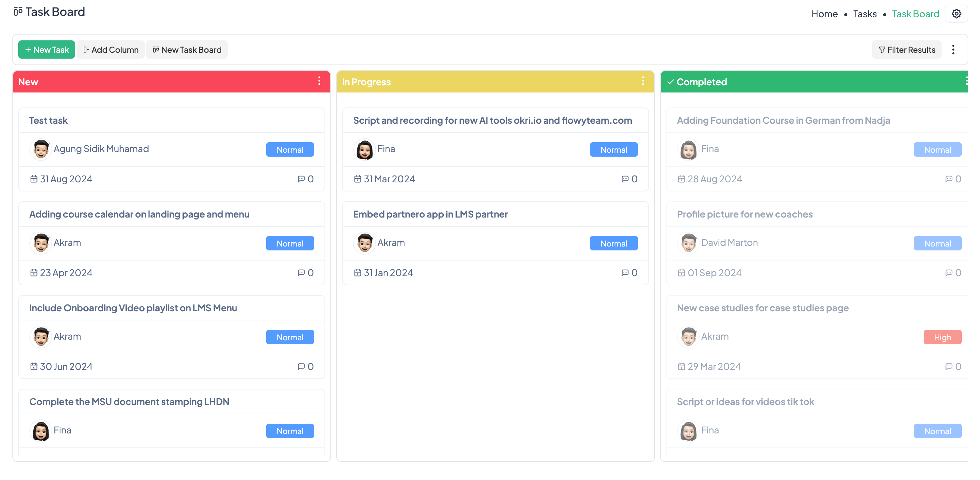Click the Completed column header

pos(701,82)
